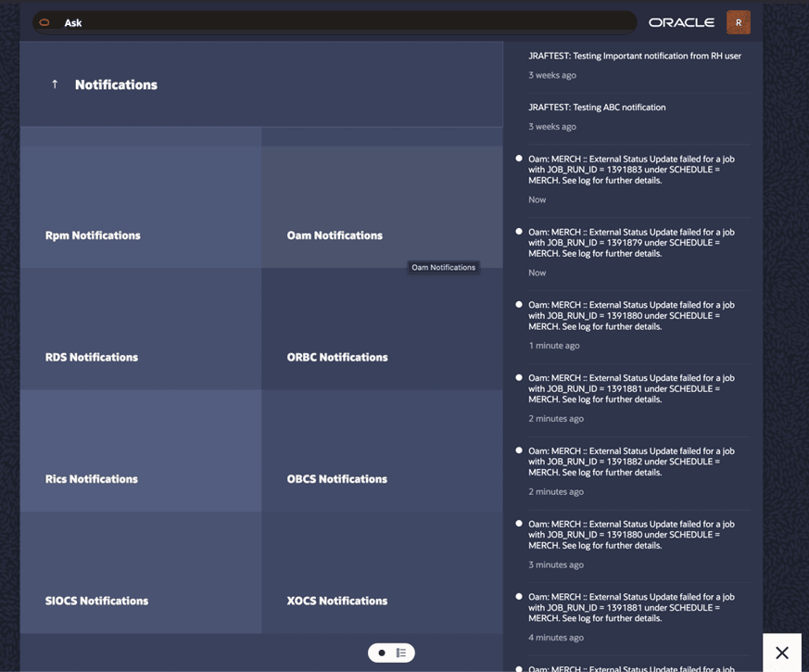The width and height of the screenshot is (809, 672).
Task: Click unread dot of 1391883 notification
Action: [x=519, y=158]
